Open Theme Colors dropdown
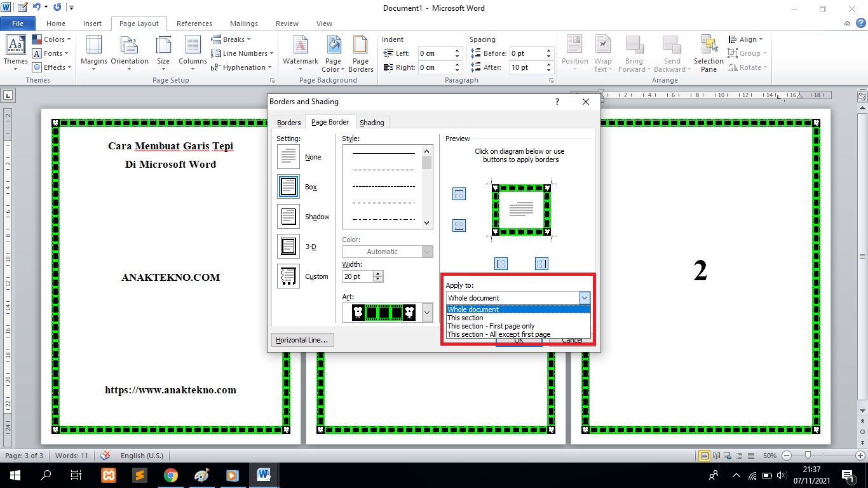The height and width of the screenshot is (488, 868). [52, 39]
